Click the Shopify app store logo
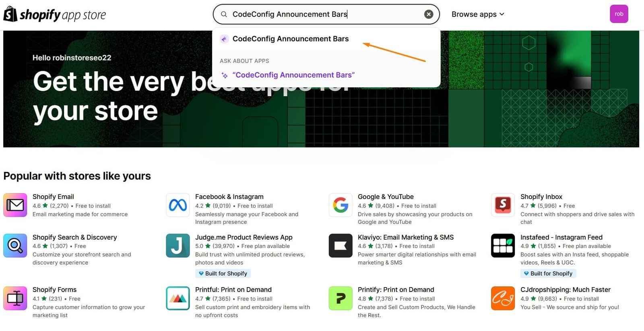Image resolution: width=644 pixels, height=331 pixels. coord(55,14)
